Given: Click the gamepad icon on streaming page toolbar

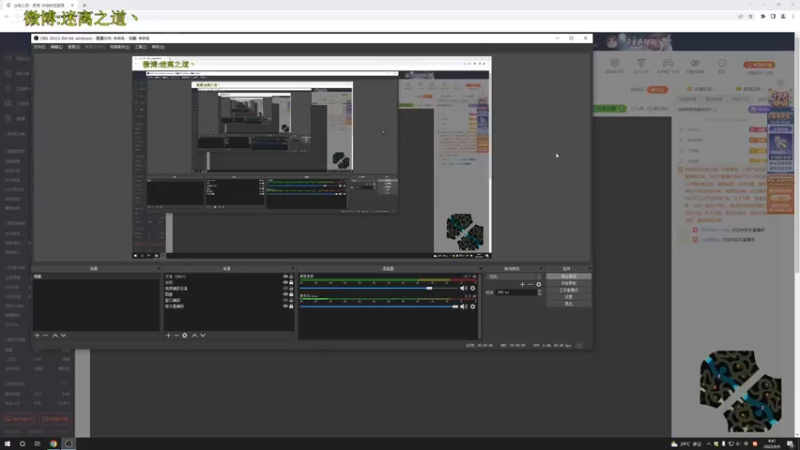Looking at the screenshot, I should click(668, 63).
